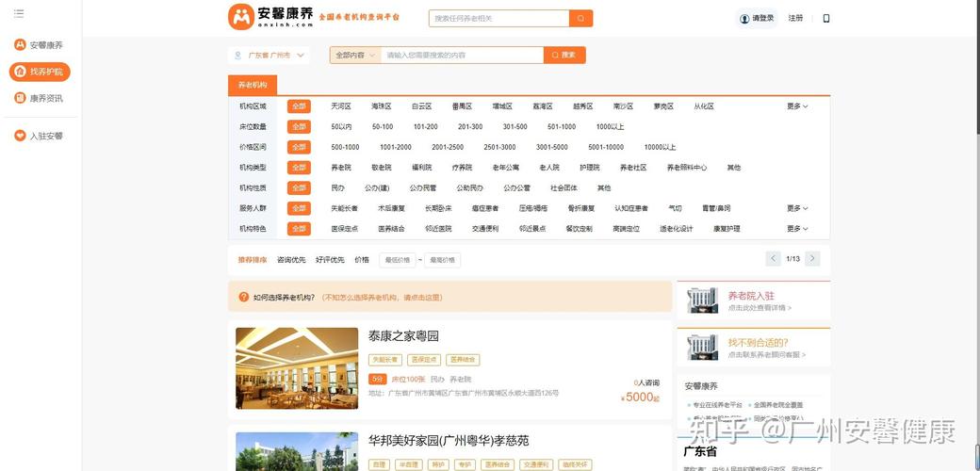Viewport: 980px width, 471px height.
Task: Select 全部 in the 服务人群 row
Action: (x=299, y=208)
